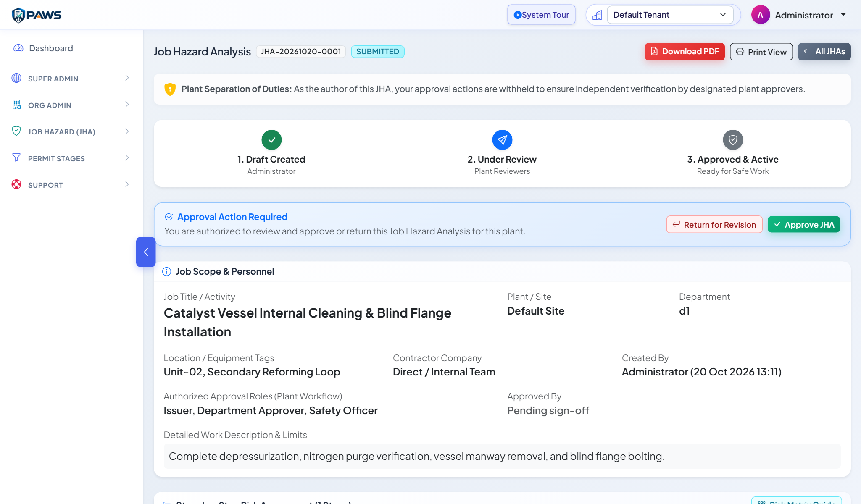
Task: Collapse the sidebar with the blue arrow toggle
Action: (x=146, y=252)
